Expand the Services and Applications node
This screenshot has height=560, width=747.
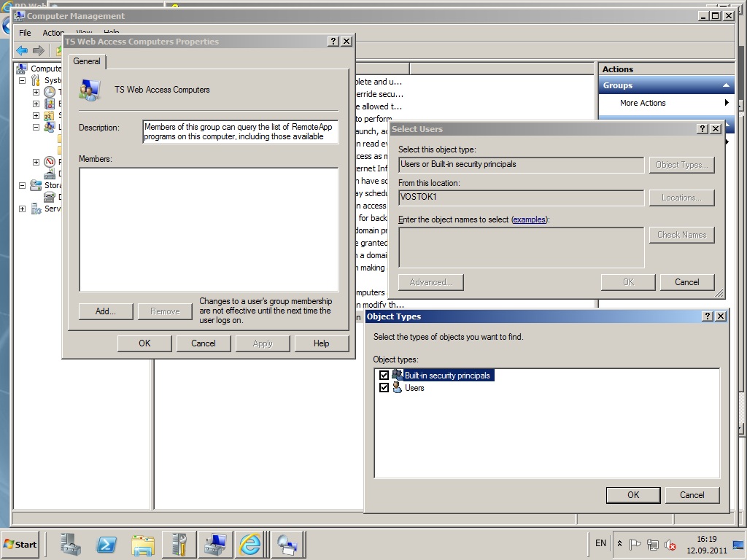pyautogui.click(x=22, y=209)
